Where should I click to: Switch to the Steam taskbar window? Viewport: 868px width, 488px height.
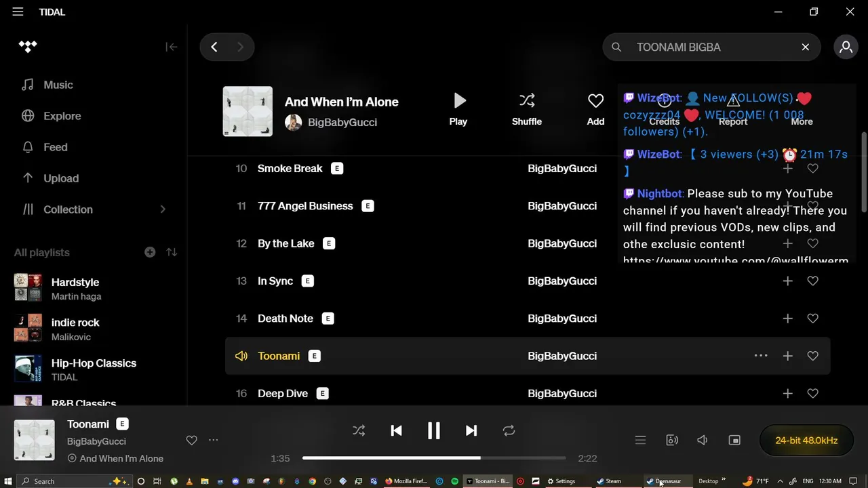click(x=613, y=481)
